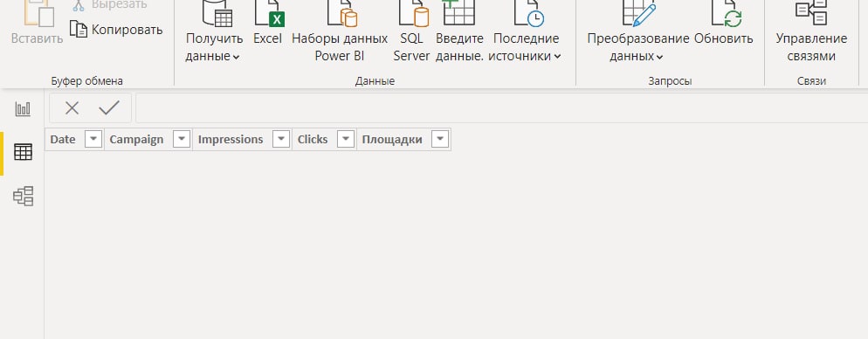Open the Impressions column filter dropdown

(281, 140)
